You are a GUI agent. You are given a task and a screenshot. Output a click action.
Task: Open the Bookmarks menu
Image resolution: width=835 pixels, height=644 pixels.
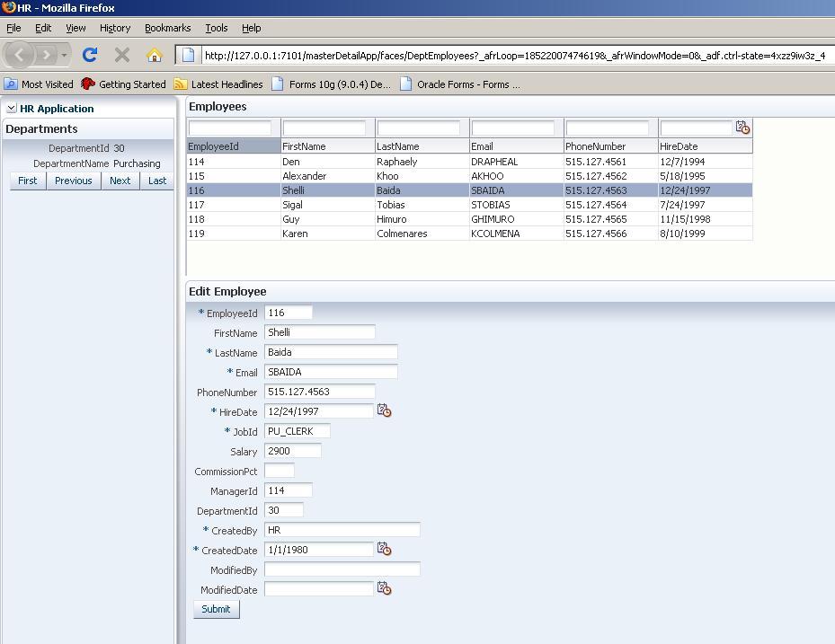168,28
